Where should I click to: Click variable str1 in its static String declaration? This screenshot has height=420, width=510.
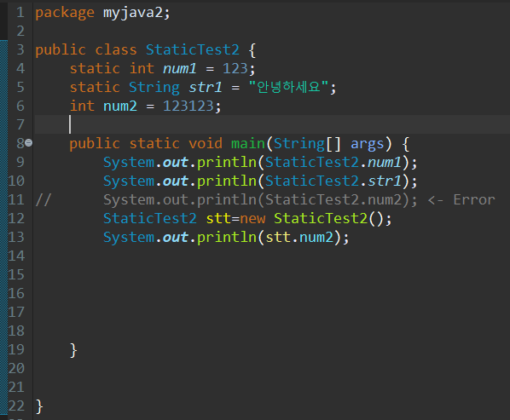206,88
